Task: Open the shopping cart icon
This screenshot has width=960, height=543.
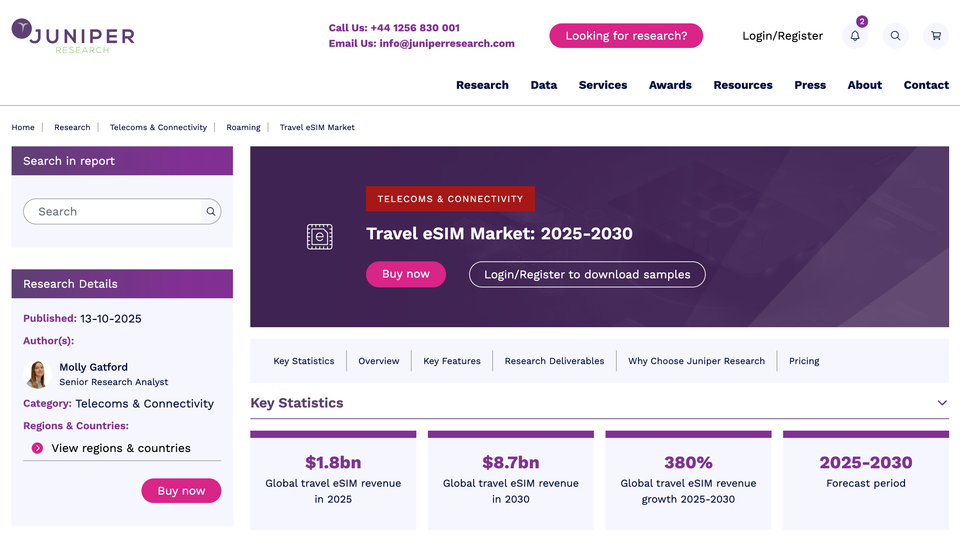Action: point(936,36)
